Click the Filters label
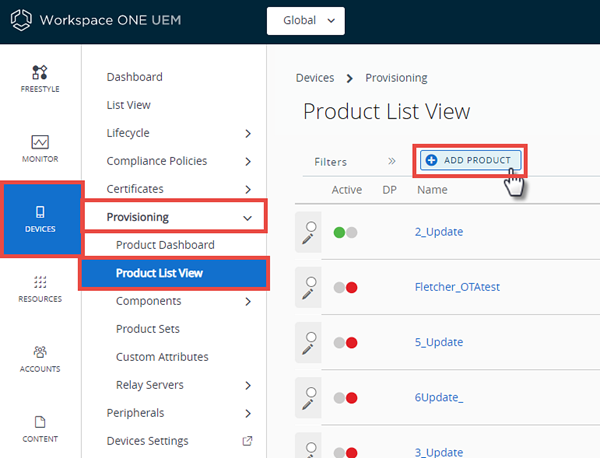Image resolution: width=600 pixels, height=458 pixels. click(x=331, y=162)
